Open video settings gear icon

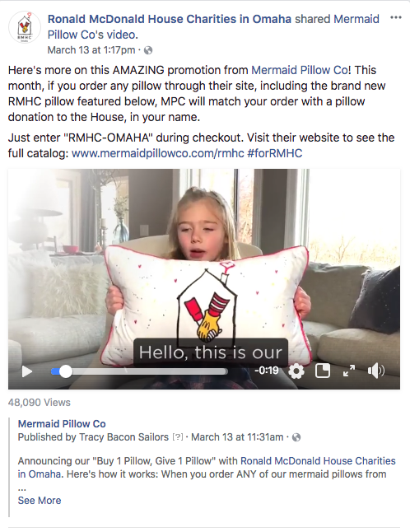point(296,371)
